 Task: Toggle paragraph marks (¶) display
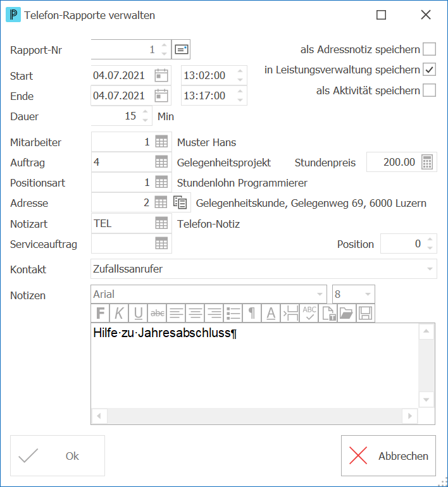click(x=252, y=313)
